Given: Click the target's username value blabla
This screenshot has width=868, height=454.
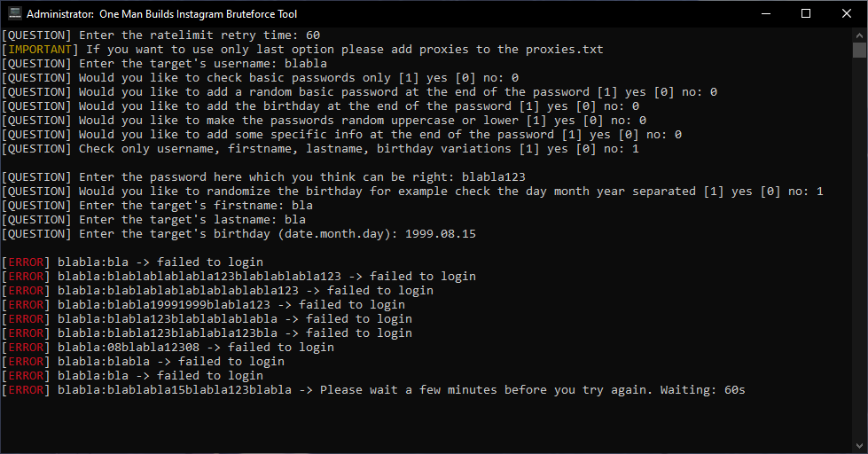Looking at the screenshot, I should coord(306,64).
